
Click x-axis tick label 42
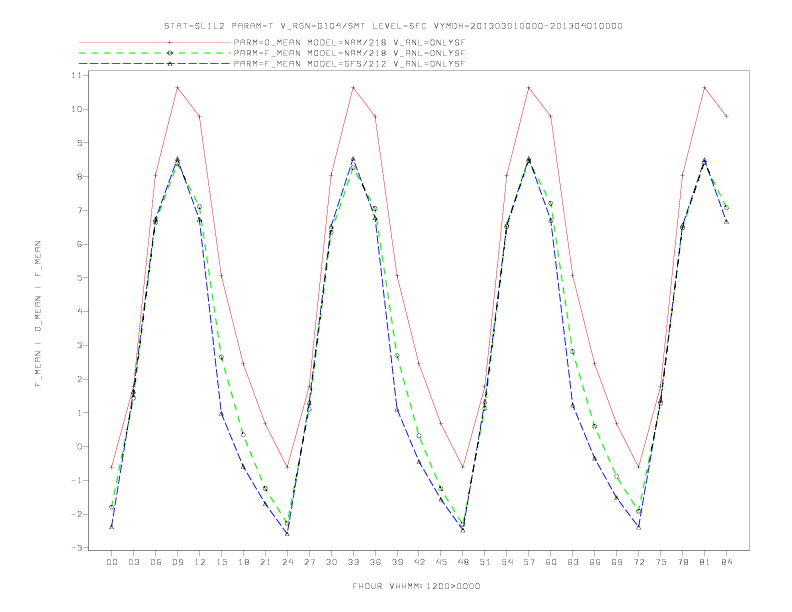419,562
